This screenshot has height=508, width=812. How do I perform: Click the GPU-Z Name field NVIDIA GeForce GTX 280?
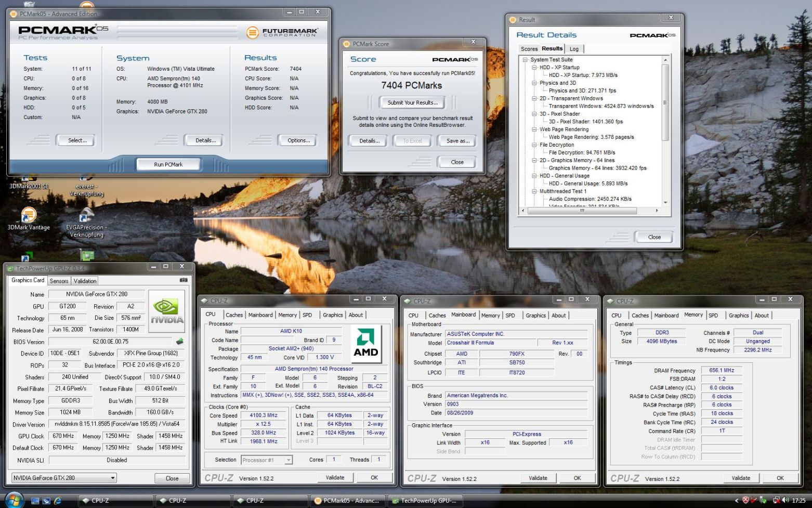click(x=97, y=294)
